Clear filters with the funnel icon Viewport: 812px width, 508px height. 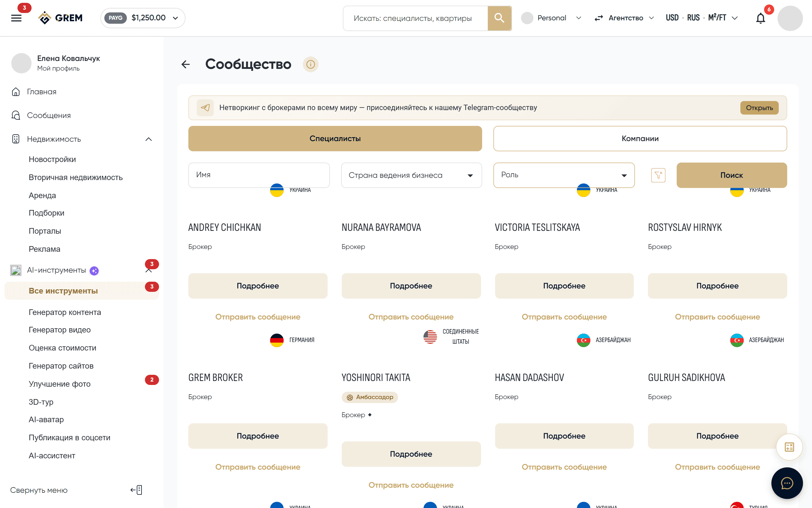(x=658, y=175)
